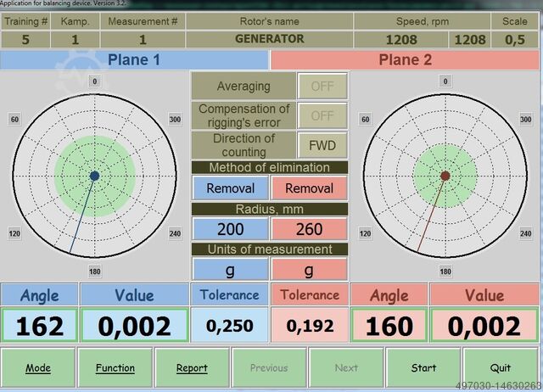Toggle the FWD direction of counting

click(322, 145)
